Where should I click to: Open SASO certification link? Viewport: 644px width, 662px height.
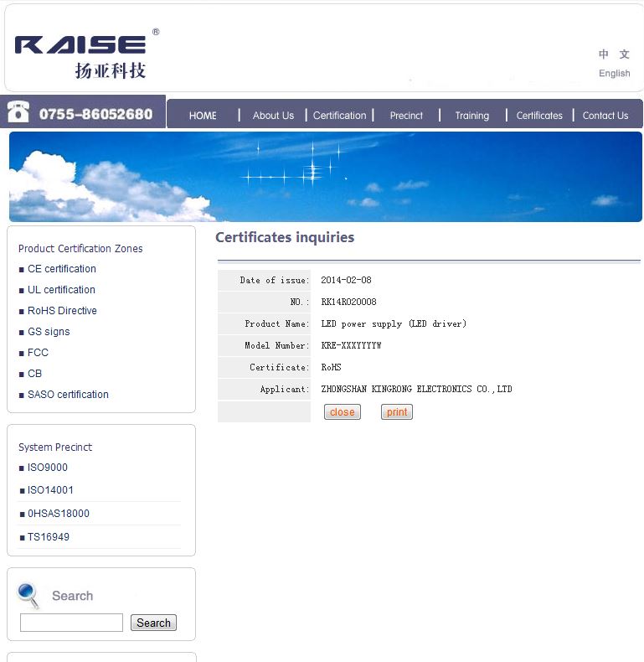[68, 395]
